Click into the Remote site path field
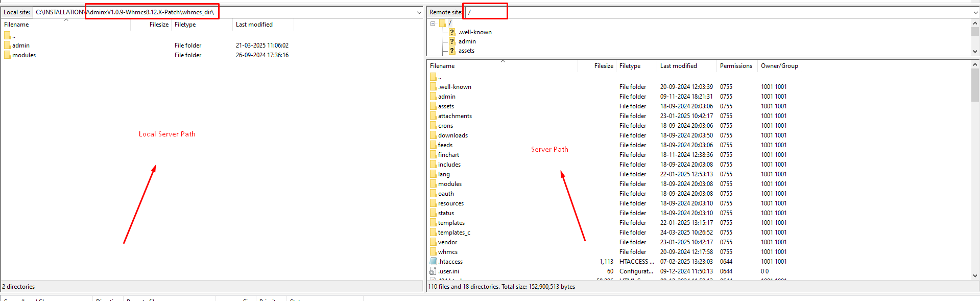The image size is (980, 301). [x=715, y=12]
